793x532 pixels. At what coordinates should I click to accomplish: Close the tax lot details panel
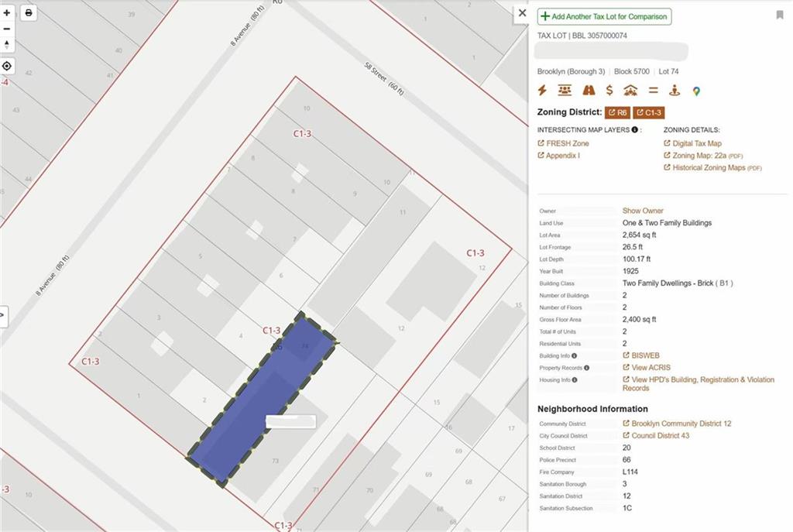point(523,12)
